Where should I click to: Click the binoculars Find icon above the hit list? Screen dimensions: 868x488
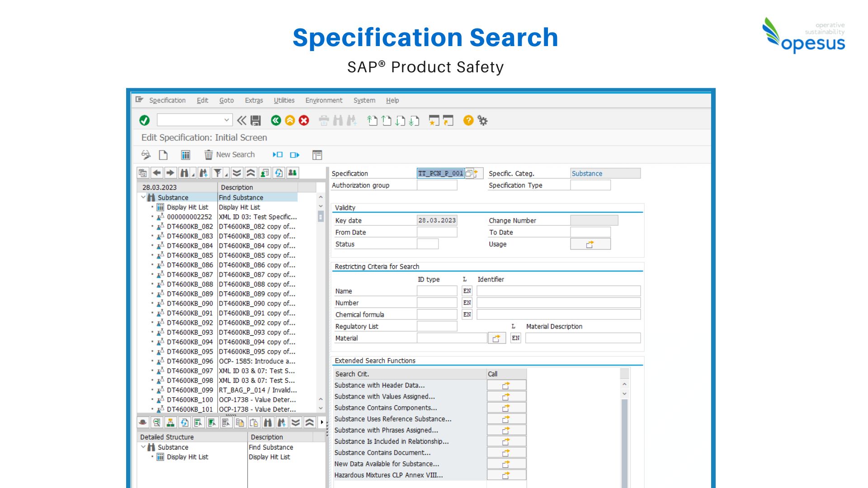click(x=184, y=173)
